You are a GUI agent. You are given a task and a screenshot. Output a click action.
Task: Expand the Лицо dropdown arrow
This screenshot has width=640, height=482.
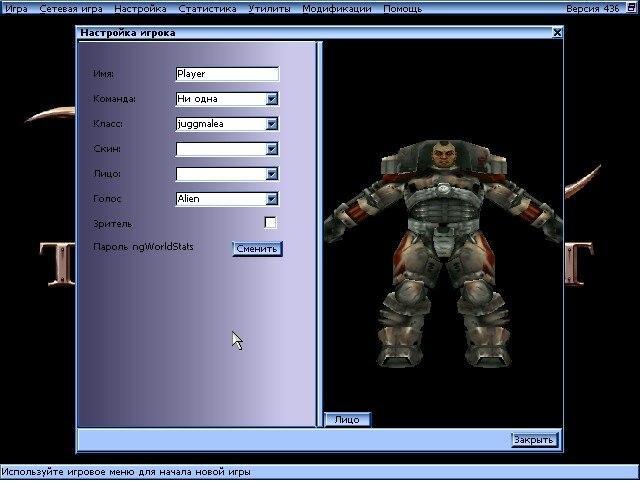click(272, 174)
